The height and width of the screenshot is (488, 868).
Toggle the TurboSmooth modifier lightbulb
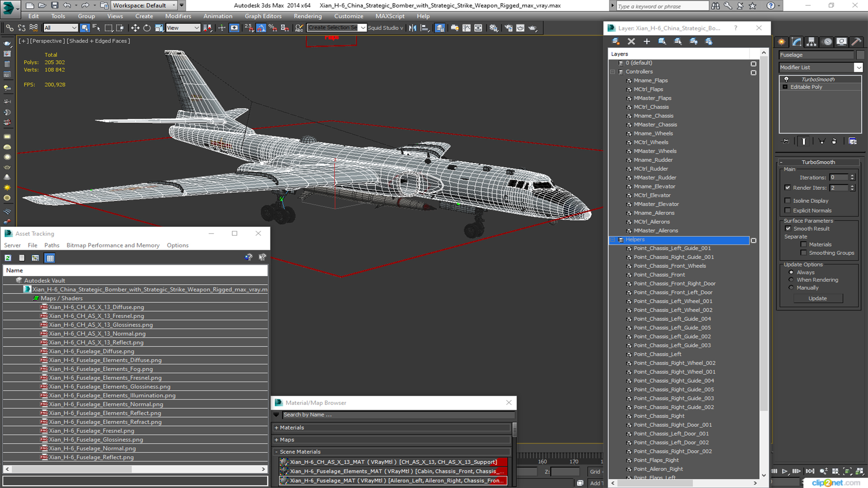point(786,79)
